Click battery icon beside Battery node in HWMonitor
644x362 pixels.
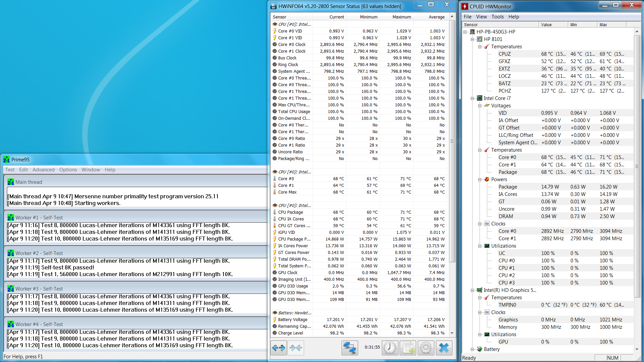click(x=480, y=349)
